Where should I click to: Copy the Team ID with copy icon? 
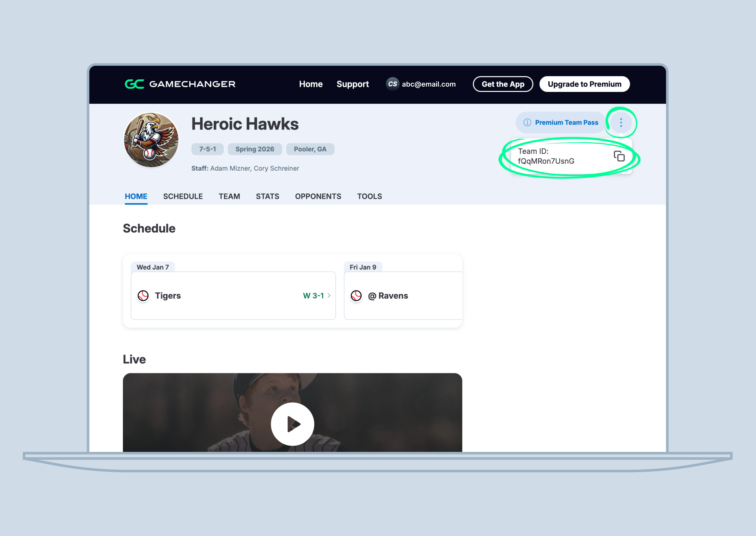[x=619, y=156]
